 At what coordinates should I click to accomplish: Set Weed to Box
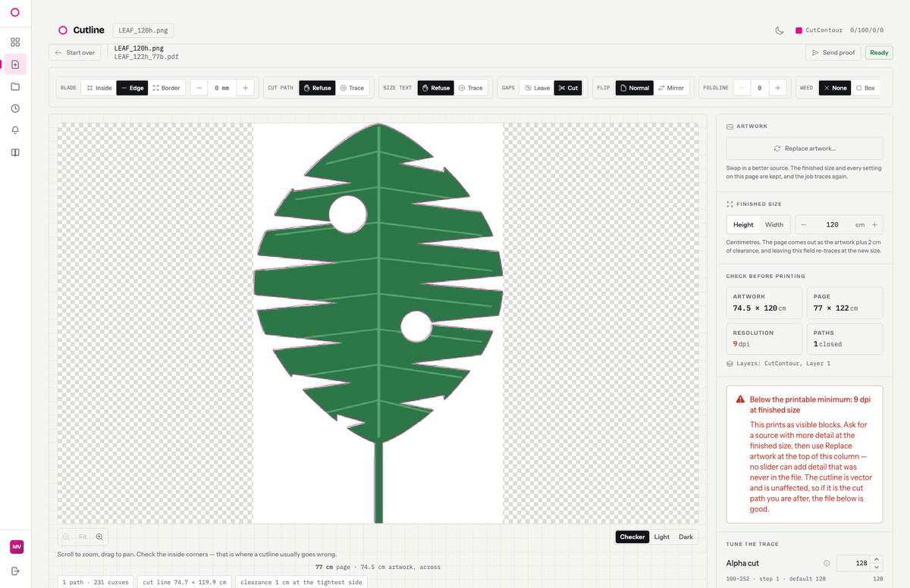pyautogui.click(x=865, y=88)
